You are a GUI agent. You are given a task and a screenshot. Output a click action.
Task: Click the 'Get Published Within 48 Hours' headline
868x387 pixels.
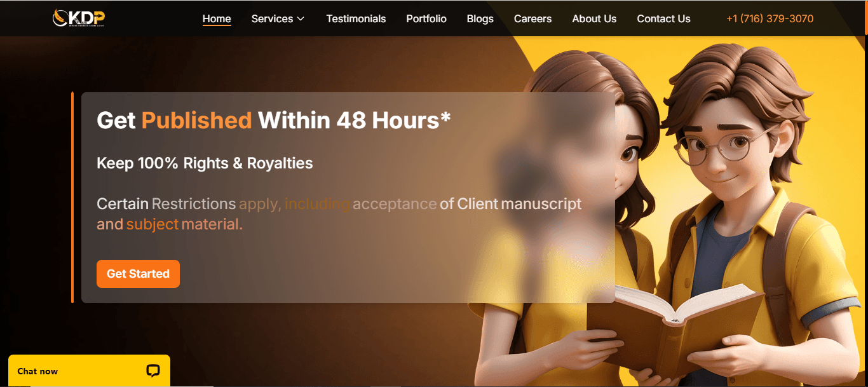(272, 120)
